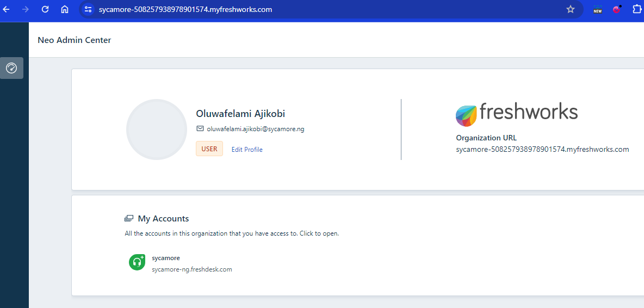The width and height of the screenshot is (644, 308).
Task: Reload the page with refresh icon
Action: tap(45, 9)
